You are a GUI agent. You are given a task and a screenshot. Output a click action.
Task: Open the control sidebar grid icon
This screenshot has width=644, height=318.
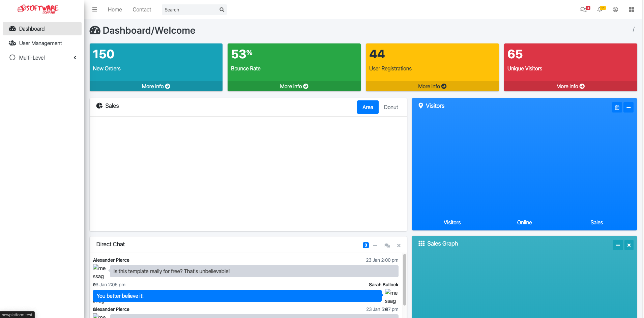[x=632, y=9]
